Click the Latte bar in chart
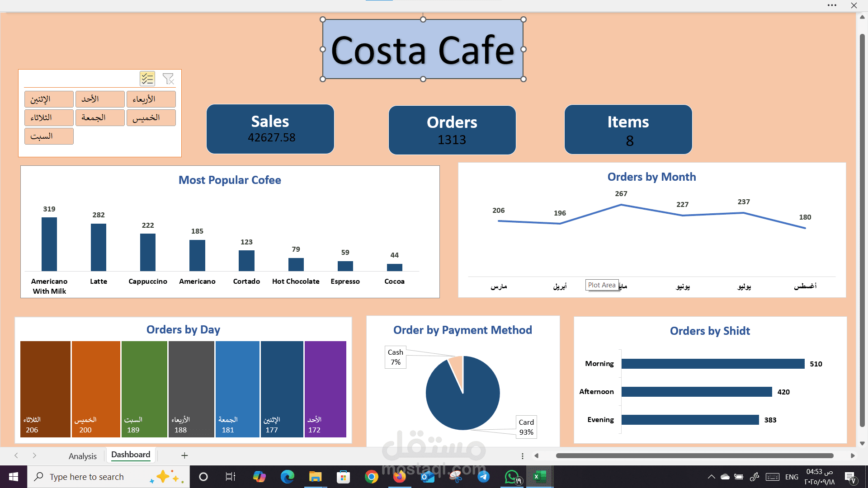 click(x=99, y=247)
